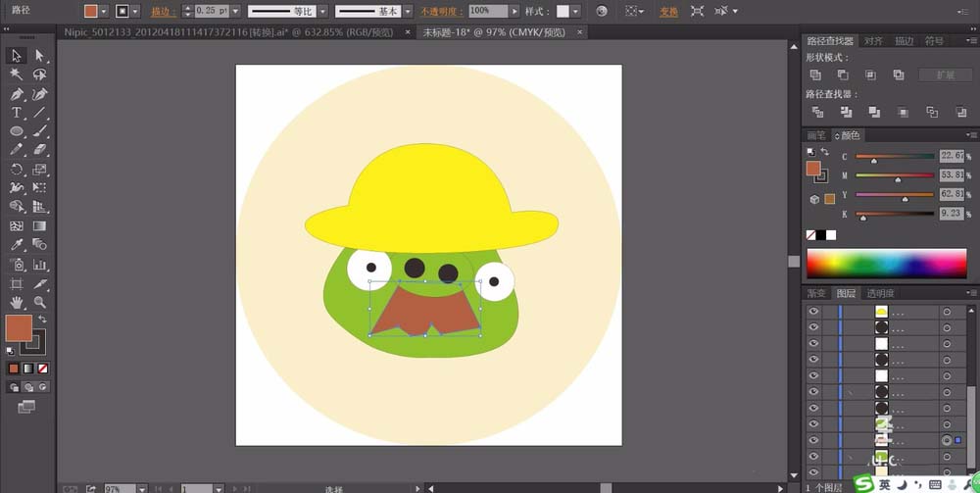Click the 扩展 button in Pathfinder
Viewport: 980px width, 493px height.
[944, 74]
